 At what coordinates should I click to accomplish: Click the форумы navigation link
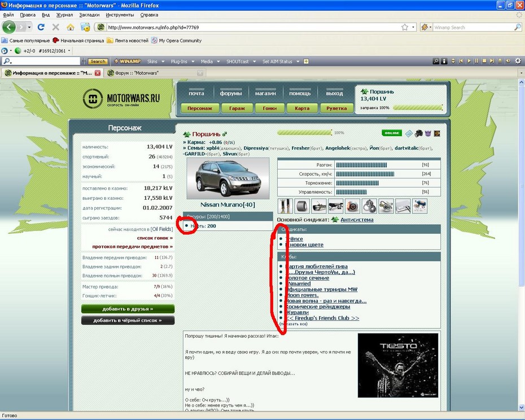(x=231, y=93)
